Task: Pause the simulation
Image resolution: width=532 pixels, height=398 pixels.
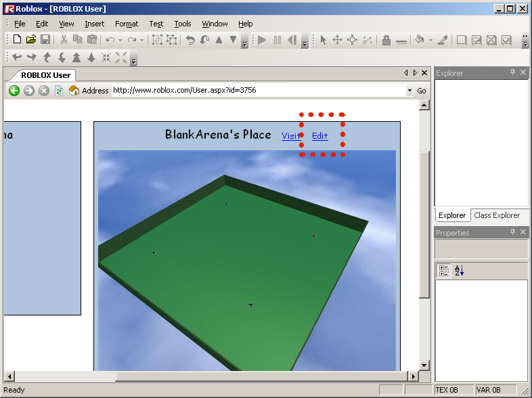Action: point(278,40)
